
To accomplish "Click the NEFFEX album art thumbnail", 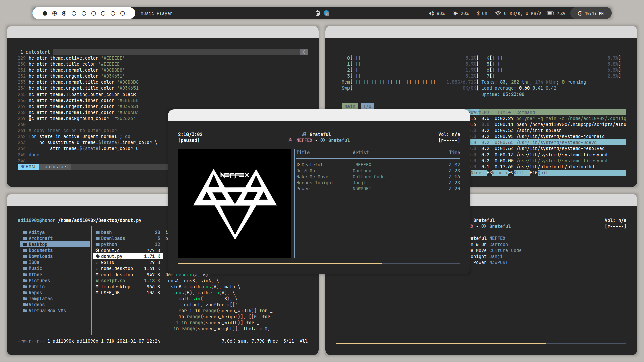I will 234,204.
